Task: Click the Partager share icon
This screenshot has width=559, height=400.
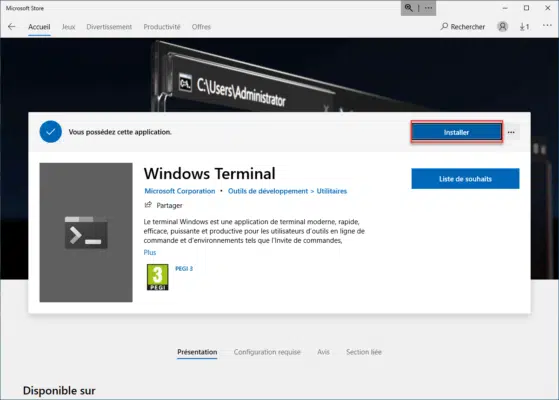Action: 148,205
